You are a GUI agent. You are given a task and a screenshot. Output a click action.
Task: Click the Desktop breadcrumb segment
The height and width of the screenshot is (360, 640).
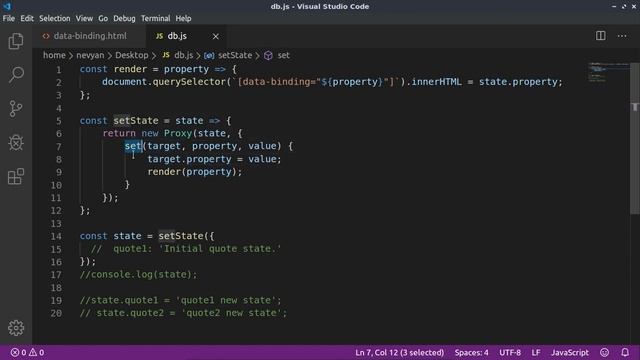pyautogui.click(x=131, y=55)
